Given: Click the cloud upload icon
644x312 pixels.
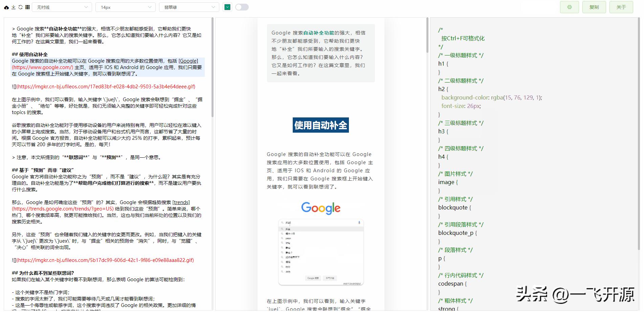Looking at the screenshot, I should tap(6, 7).
